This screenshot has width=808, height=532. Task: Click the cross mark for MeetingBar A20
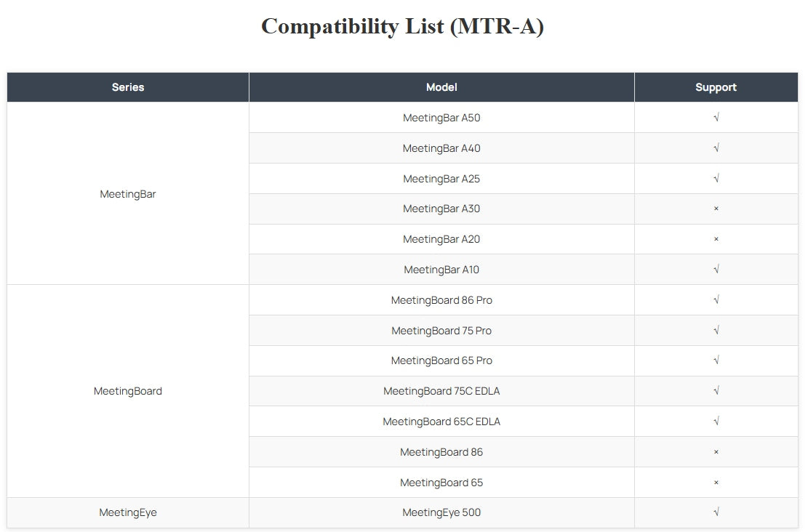(x=716, y=239)
